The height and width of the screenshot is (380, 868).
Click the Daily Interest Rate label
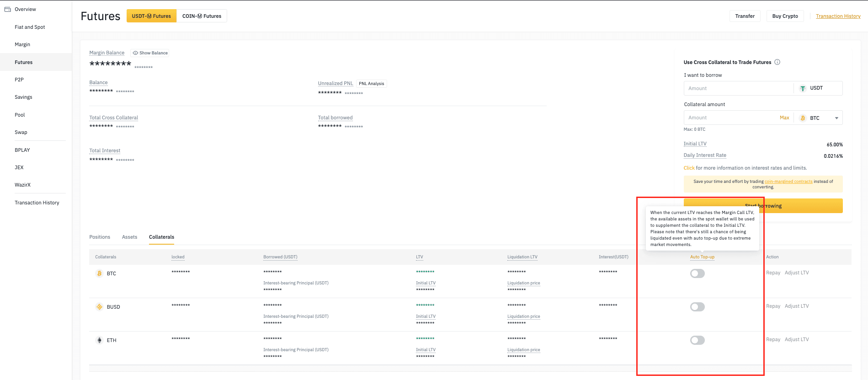point(705,155)
